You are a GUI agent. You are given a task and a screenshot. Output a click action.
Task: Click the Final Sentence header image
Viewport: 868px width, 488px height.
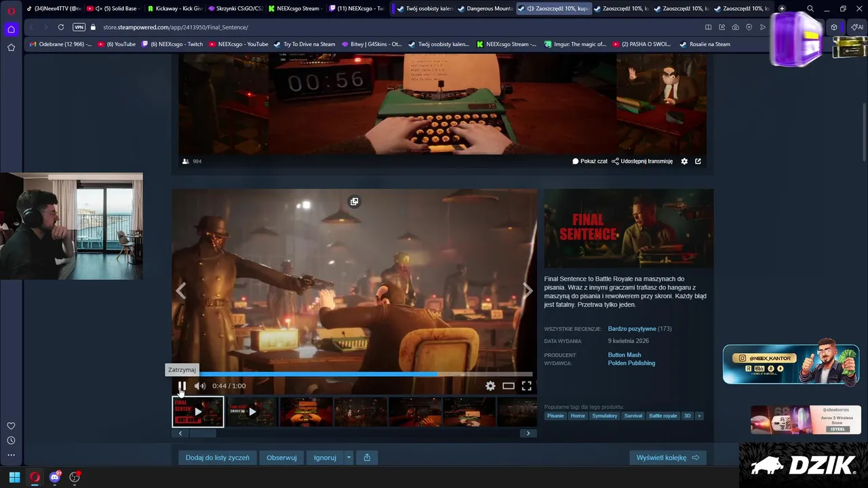pos(629,228)
